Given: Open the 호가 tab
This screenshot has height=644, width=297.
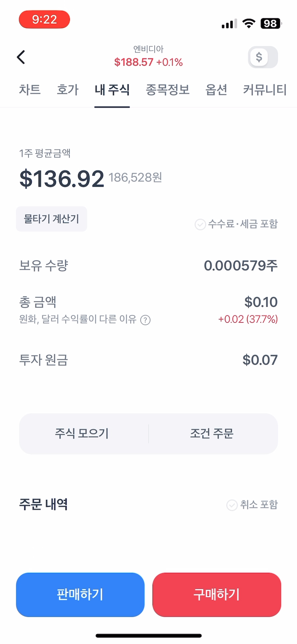Looking at the screenshot, I should (x=68, y=90).
